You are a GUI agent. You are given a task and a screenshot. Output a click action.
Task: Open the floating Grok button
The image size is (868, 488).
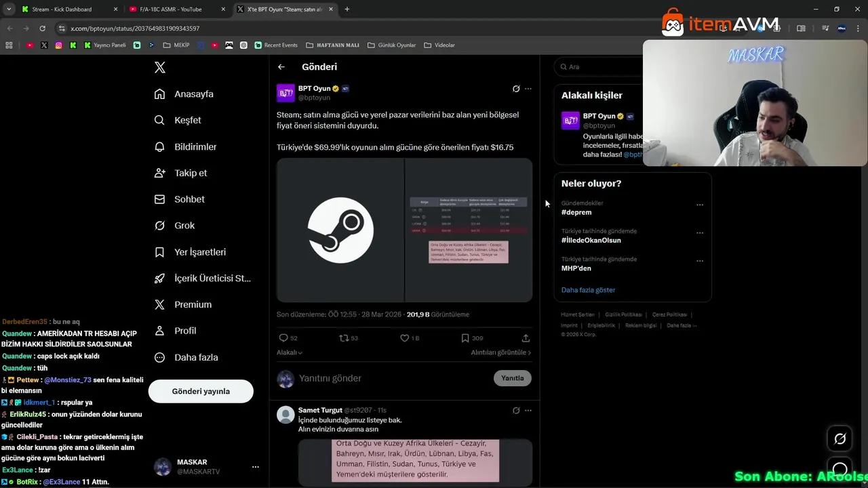coord(840,439)
